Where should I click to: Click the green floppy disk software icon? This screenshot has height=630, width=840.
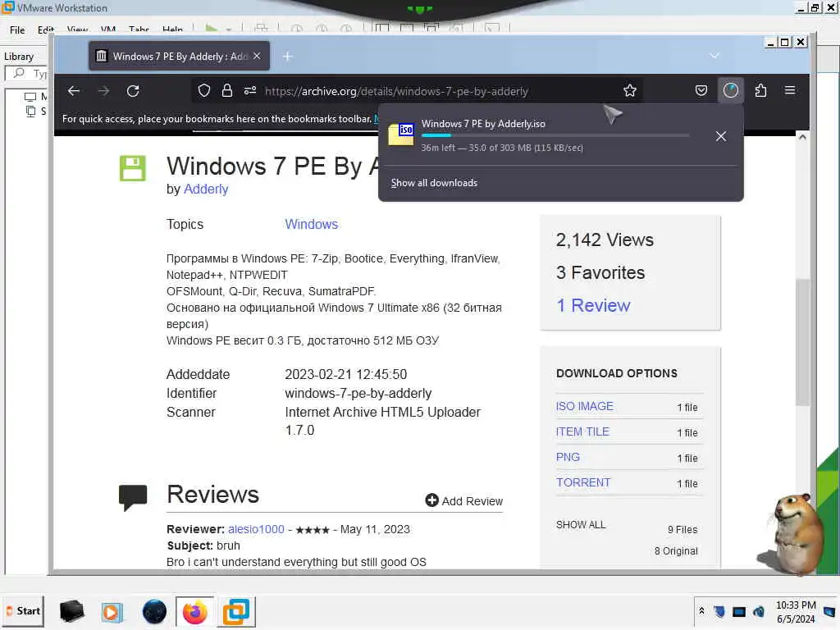coord(132,168)
